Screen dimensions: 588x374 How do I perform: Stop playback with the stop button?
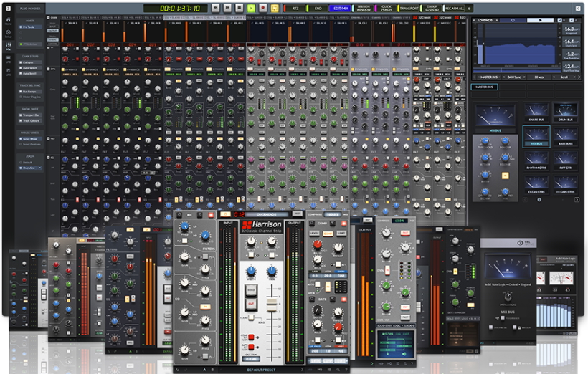240,8
